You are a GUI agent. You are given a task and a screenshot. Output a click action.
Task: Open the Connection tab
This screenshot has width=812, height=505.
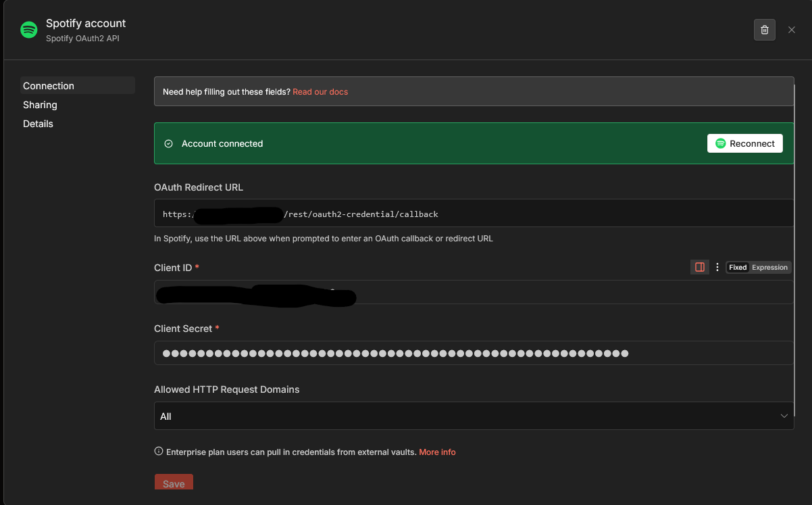(x=49, y=86)
